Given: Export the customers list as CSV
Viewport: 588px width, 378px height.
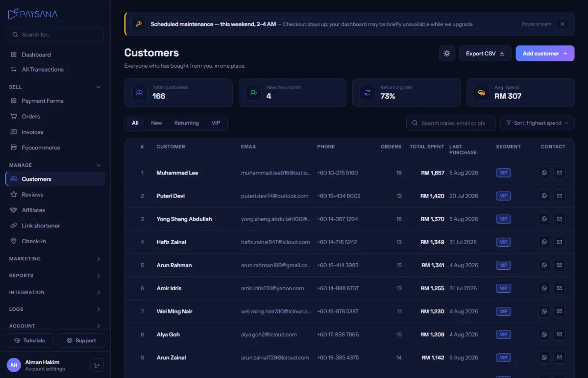Looking at the screenshot, I should pos(485,53).
